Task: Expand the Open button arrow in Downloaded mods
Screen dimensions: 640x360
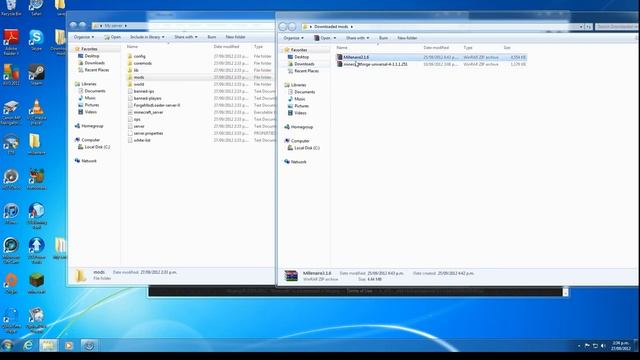Action: (x=335, y=38)
